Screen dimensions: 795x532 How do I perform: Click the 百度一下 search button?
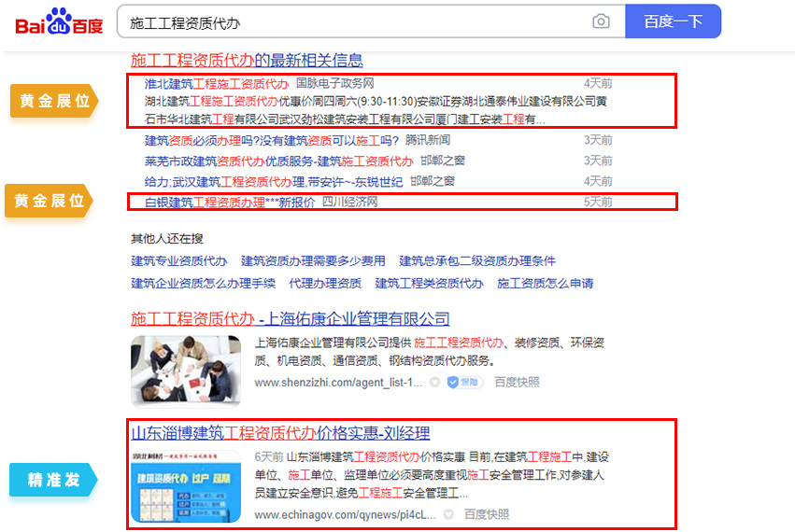673,21
